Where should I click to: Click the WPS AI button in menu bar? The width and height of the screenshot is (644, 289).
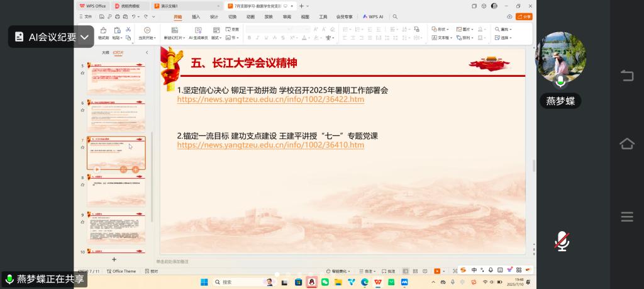(x=374, y=17)
